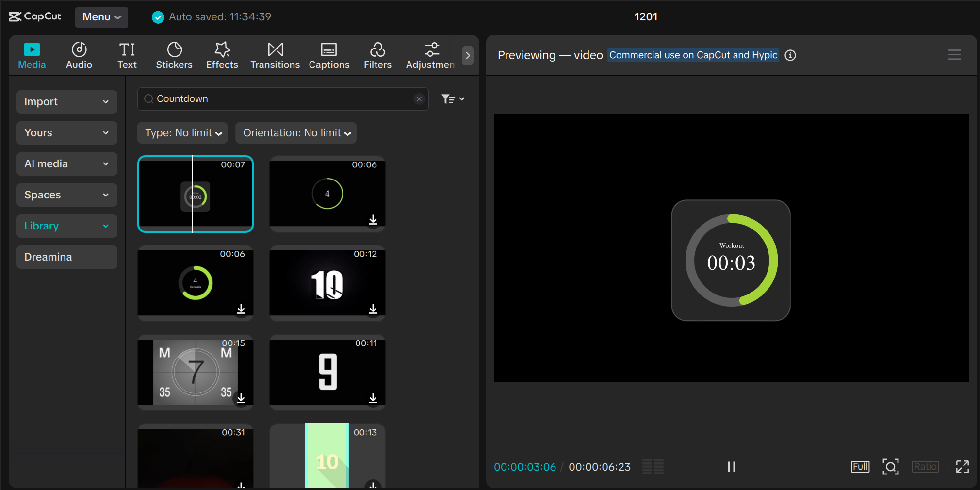Expand the Import section
980x490 pixels.
pyautogui.click(x=66, y=101)
